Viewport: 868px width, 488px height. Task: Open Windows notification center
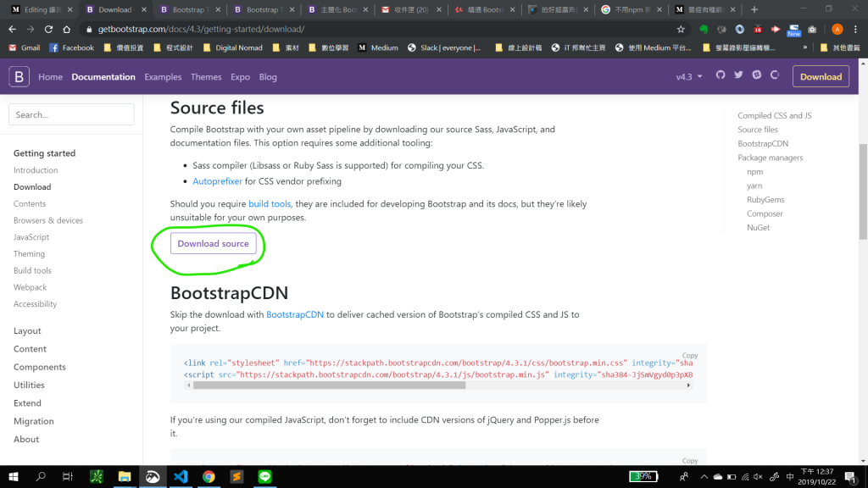(x=851, y=476)
